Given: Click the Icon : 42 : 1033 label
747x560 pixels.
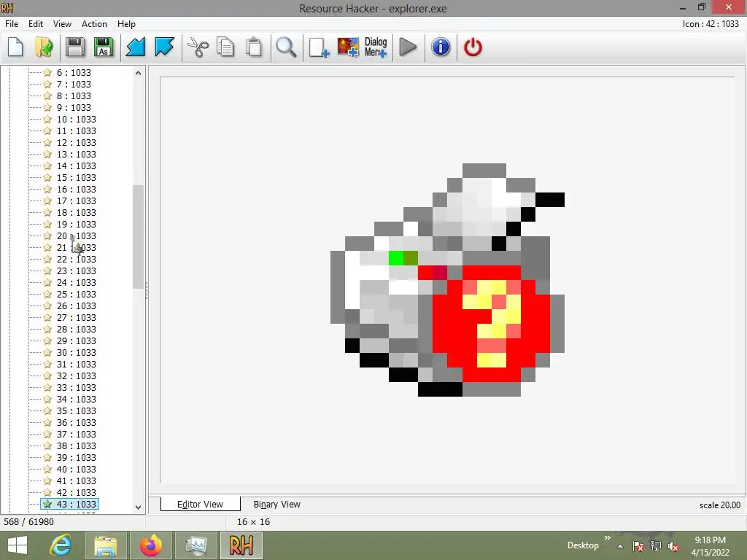Looking at the screenshot, I should point(711,24).
